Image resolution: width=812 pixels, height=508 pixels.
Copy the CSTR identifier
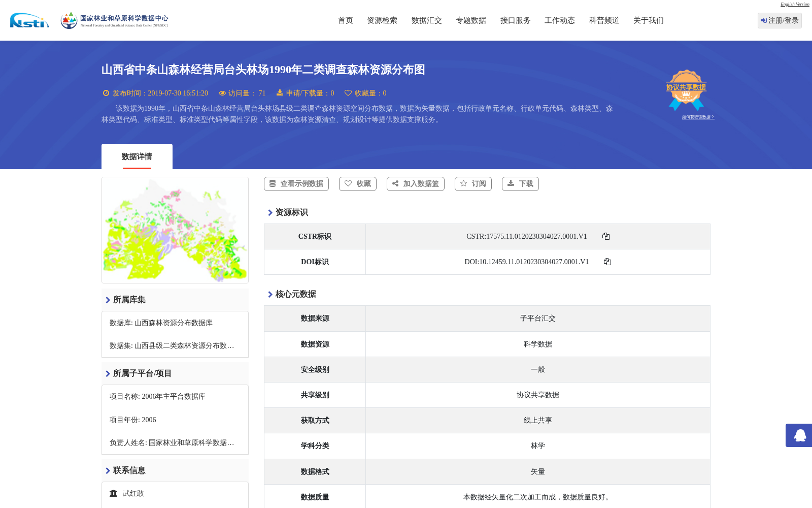pos(606,236)
